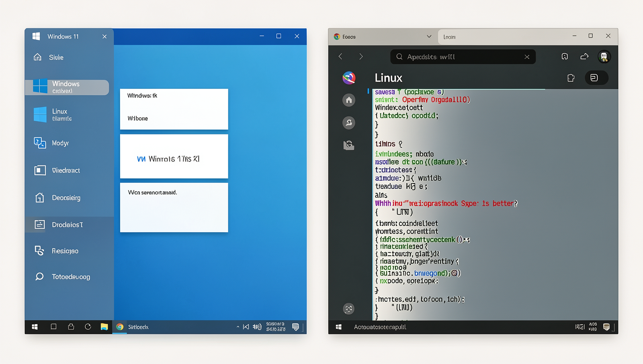Open the profile avatar in browser toolbar
The width and height of the screenshot is (643, 364).
coord(604,57)
